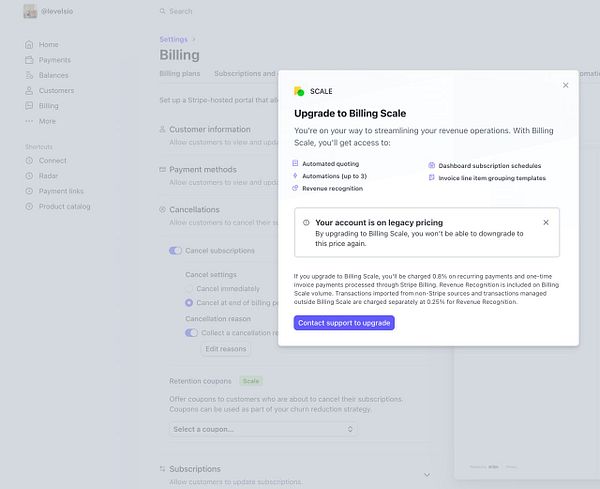Click the Dashboard subscription schedules icon
The height and width of the screenshot is (489, 600).
[432, 165]
